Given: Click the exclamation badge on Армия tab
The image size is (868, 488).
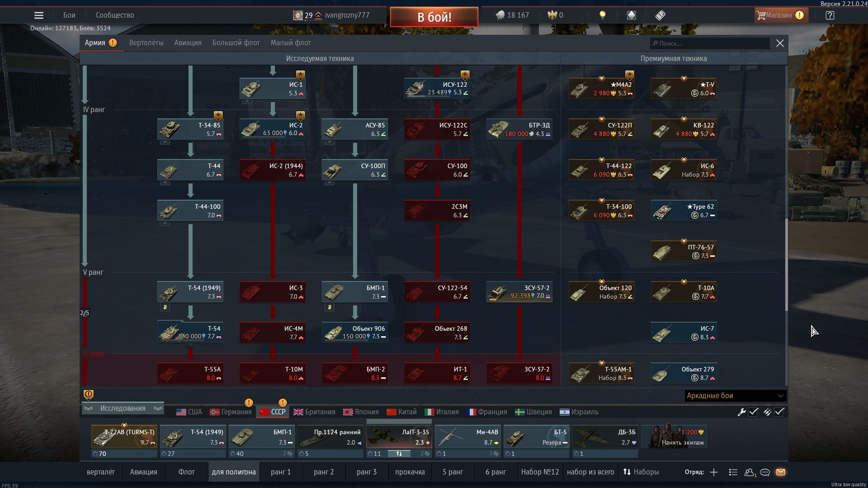Looking at the screenshot, I should [113, 43].
